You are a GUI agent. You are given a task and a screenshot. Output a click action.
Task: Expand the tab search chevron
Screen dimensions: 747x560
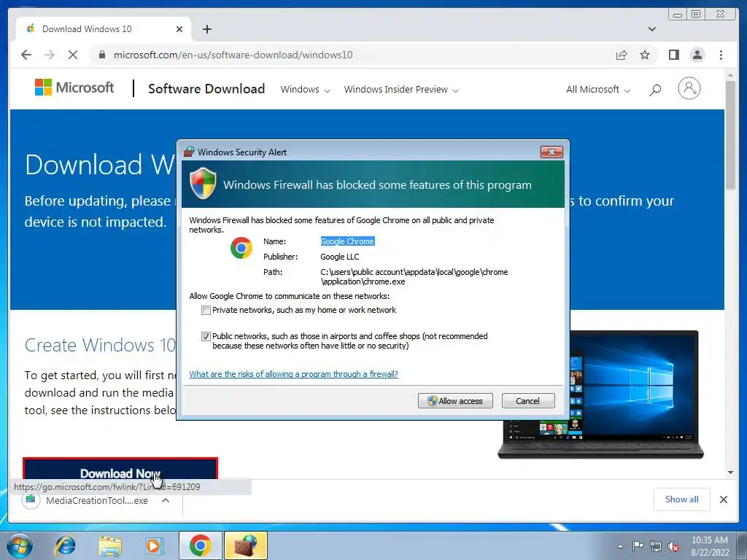(651, 29)
